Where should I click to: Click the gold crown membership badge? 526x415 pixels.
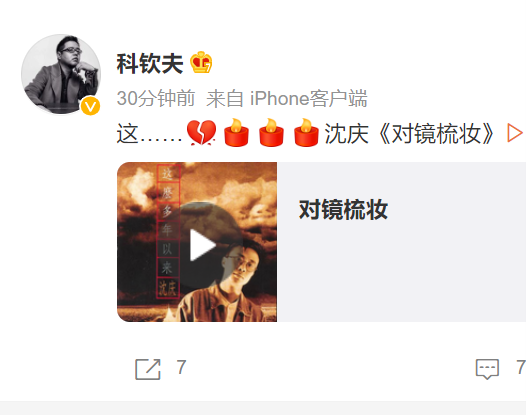coord(201,62)
